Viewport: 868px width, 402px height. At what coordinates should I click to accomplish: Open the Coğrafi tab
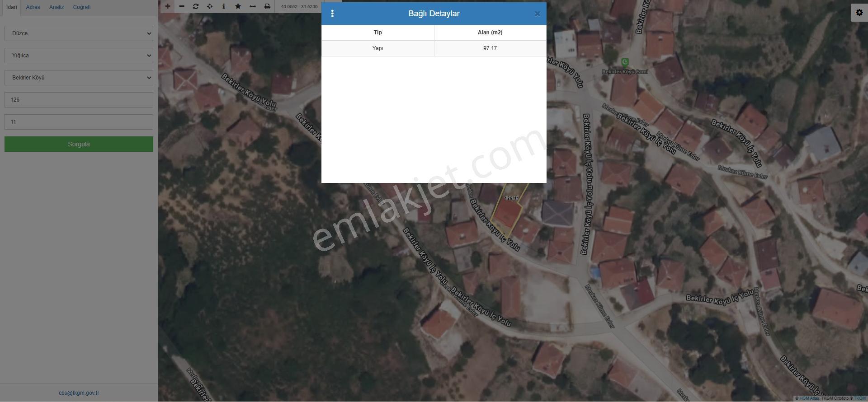82,7
